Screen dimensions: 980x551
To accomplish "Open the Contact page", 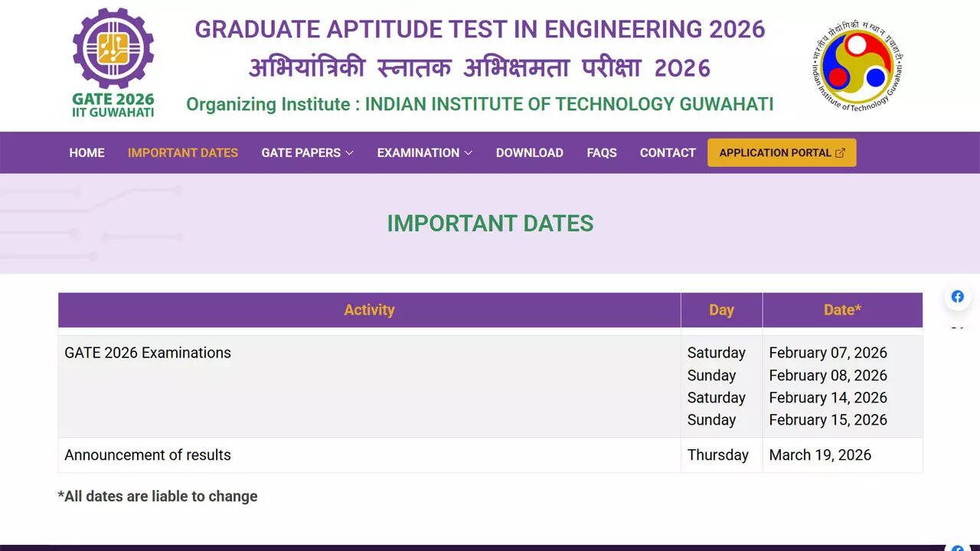I will coord(668,153).
